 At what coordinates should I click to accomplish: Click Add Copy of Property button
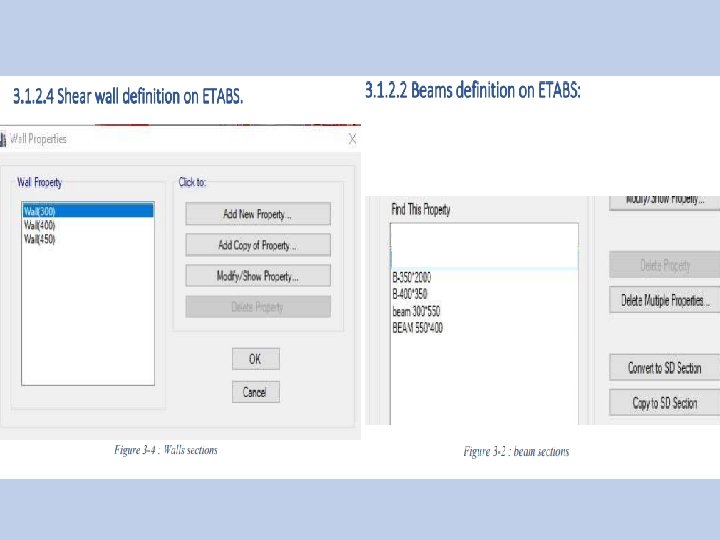(258, 245)
